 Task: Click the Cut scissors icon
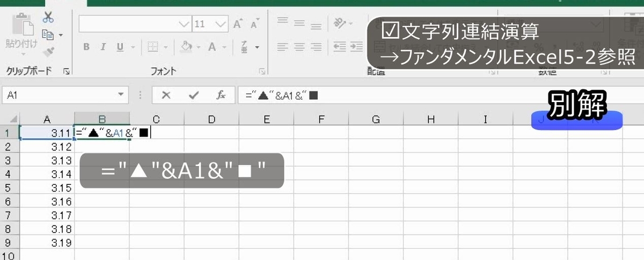coord(48,18)
